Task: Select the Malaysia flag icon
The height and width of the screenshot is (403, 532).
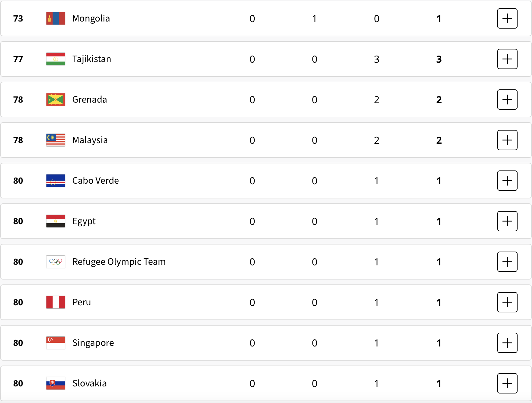Action: 56,140
